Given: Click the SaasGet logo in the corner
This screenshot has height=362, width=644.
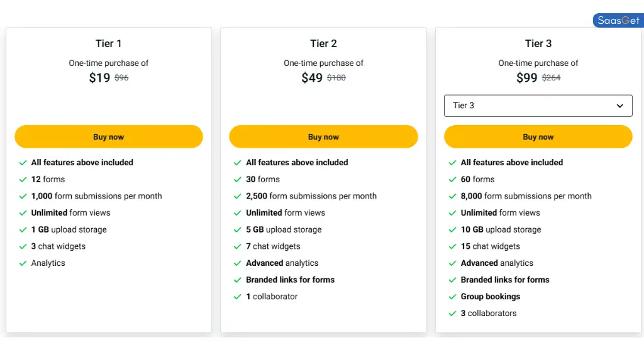Looking at the screenshot, I should coord(618,19).
